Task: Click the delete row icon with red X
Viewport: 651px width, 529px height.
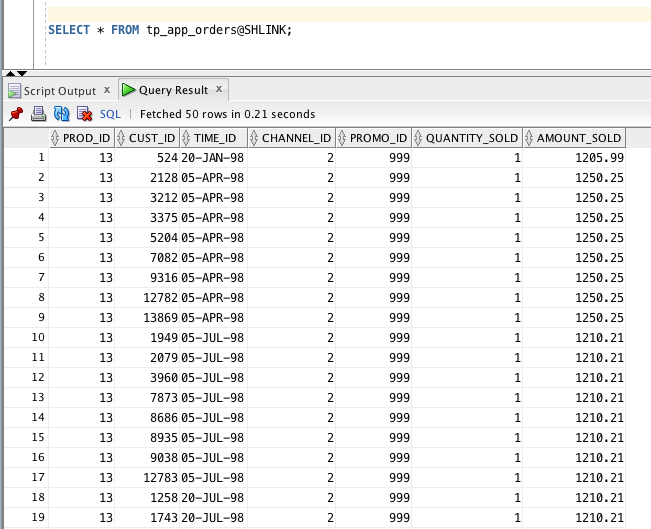Action: point(84,114)
